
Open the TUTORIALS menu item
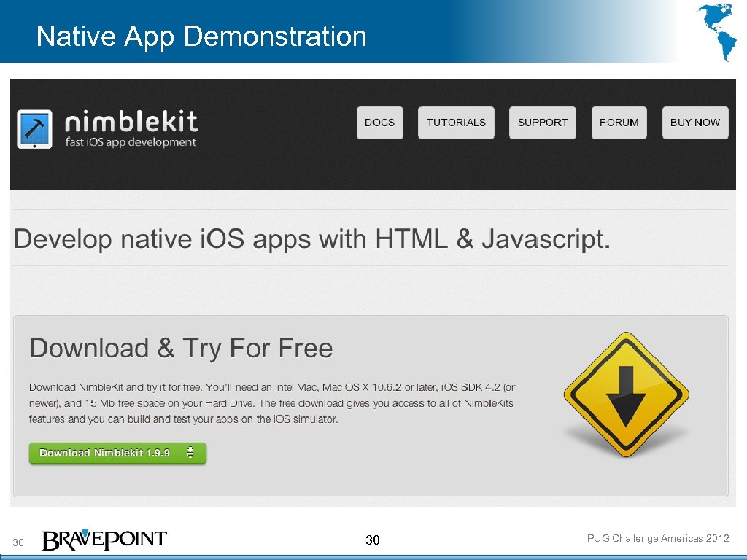click(x=456, y=122)
